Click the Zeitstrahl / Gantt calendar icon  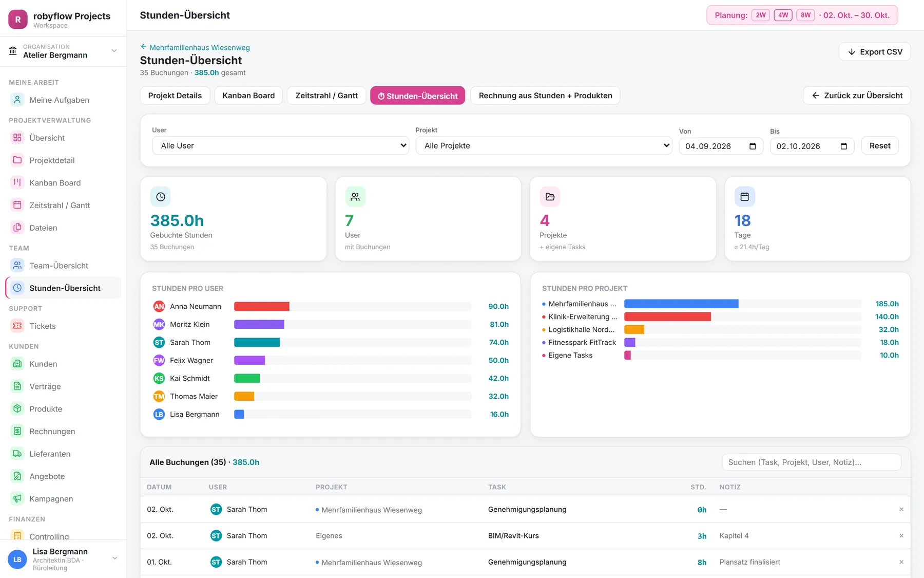17,205
